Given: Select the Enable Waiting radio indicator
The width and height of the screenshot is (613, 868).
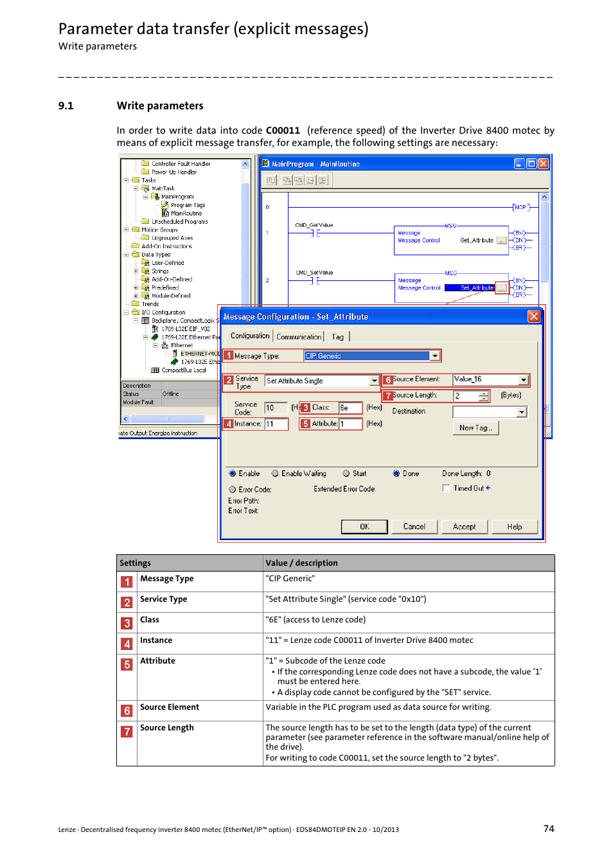Looking at the screenshot, I should tap(275, 474).
